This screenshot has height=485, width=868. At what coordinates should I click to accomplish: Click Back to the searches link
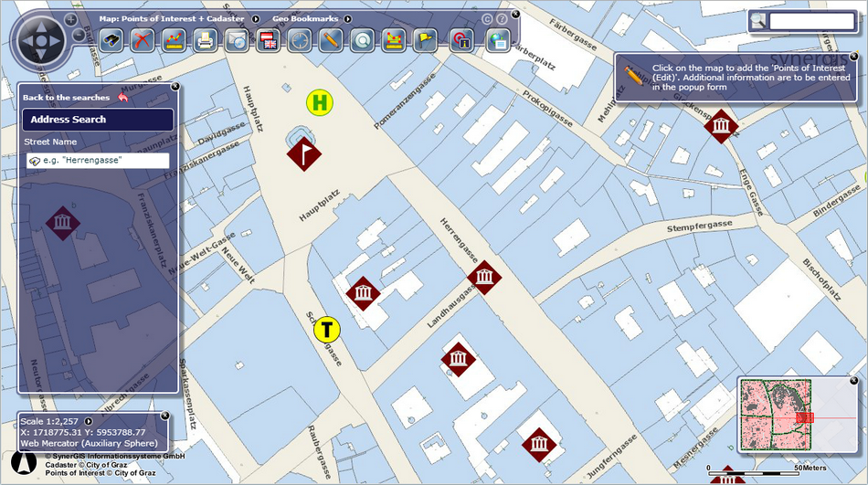pos(67,98)
